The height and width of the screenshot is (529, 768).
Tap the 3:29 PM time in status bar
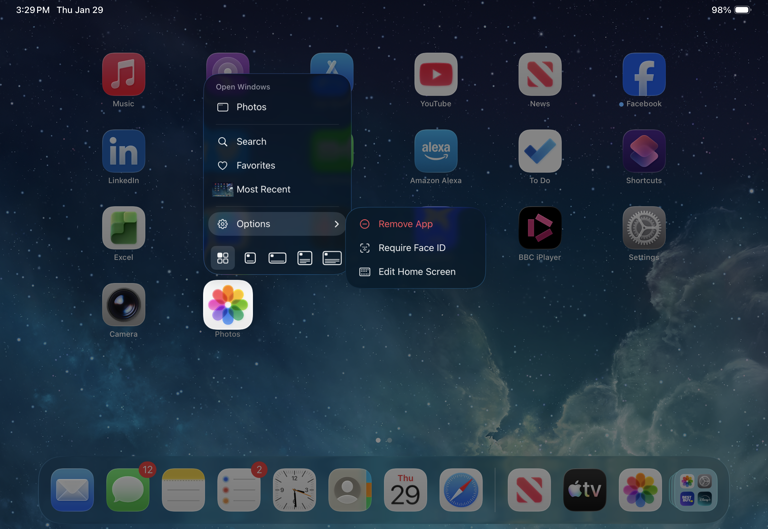33,10
